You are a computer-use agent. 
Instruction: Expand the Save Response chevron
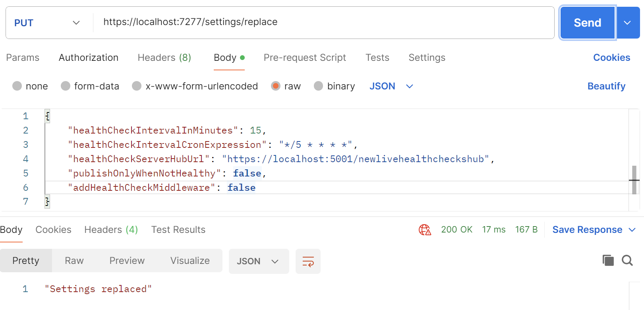tap(632, 230)
